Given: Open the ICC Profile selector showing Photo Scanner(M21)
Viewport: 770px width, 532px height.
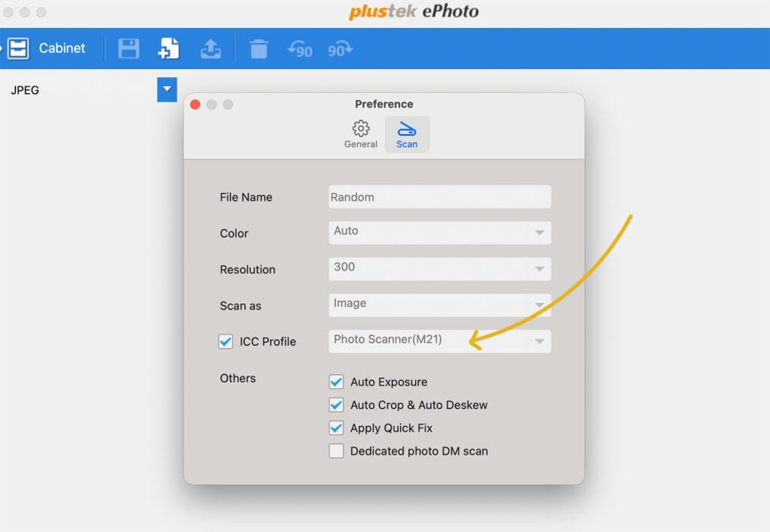Looking at the screenshot, I should point(439,341).
